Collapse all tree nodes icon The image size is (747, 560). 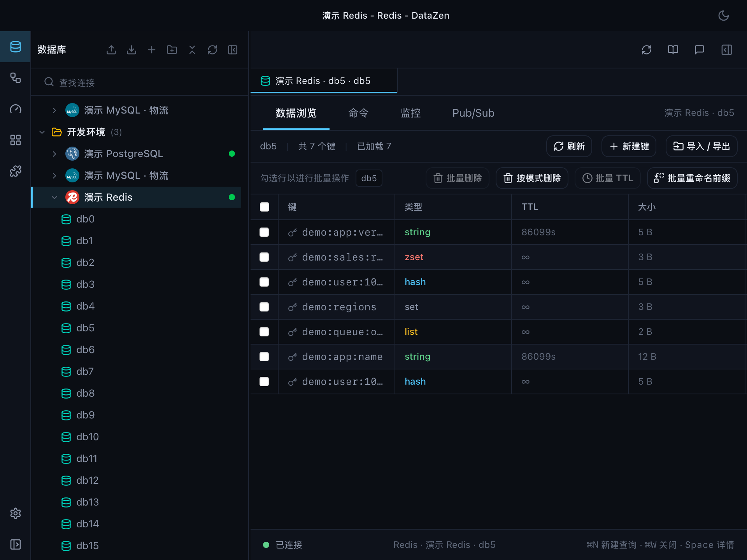pyautogui.click(x=192, y=50)
